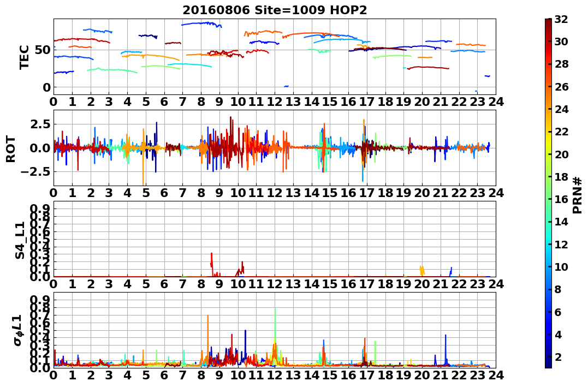
Task: Click the 'ROT' y-axis label
Action: coord(11,149)
